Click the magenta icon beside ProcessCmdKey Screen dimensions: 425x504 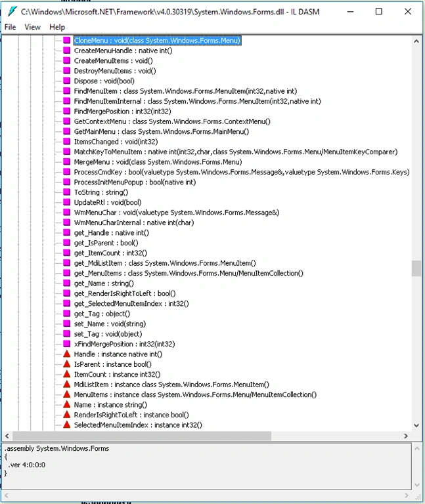click(x=66, y=172)
